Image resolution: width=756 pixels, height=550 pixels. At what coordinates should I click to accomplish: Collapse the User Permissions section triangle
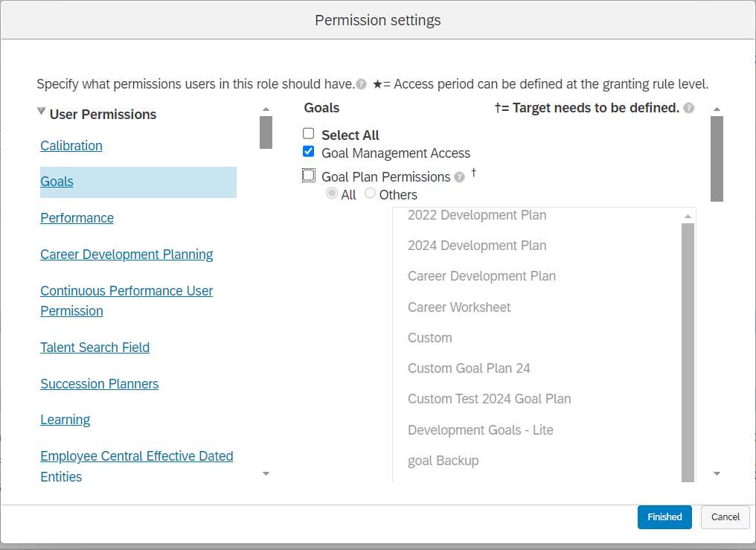click(42, 112)
